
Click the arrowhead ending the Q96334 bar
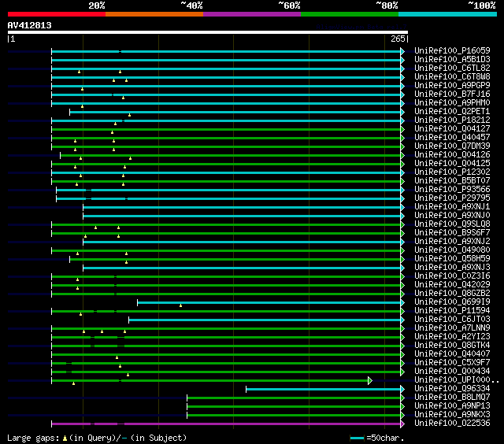pos(402,389)
